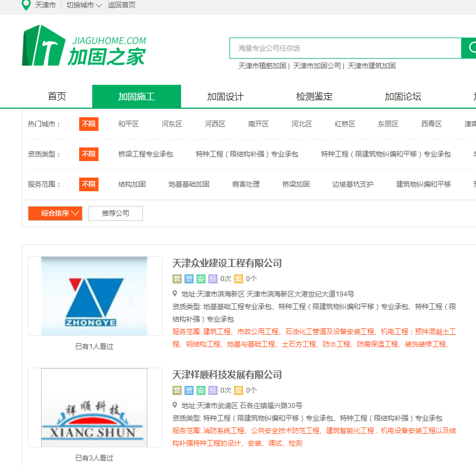Select the 加固施工 navigation tab

tap(137, 97)
